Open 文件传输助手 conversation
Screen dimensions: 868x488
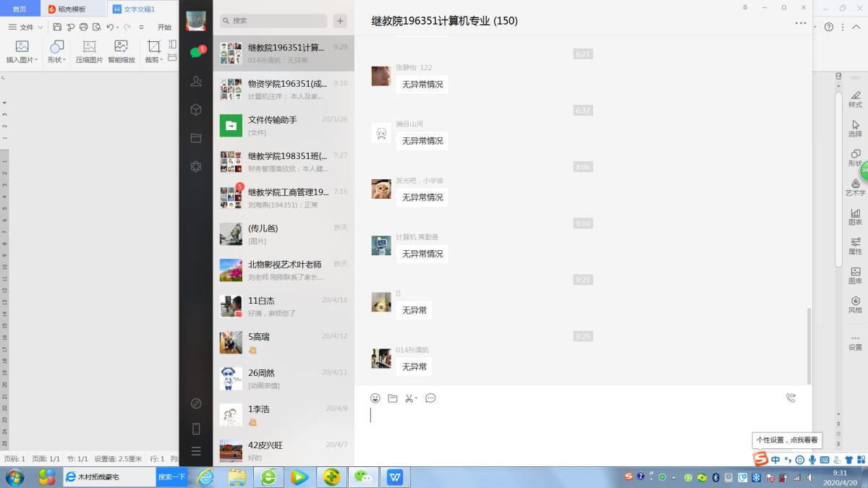click(x=284, y=126)
